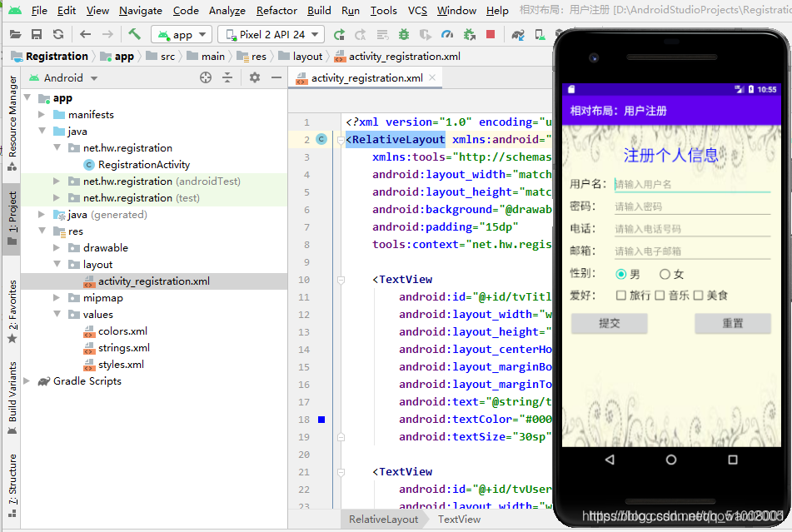The height and width of the screenshot is (532, 792).
Task: Expand the drawable folder
Action: (x=57, y=248)
